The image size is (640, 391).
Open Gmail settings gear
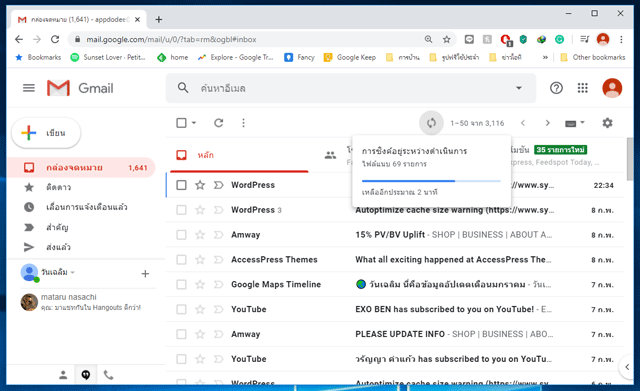pyautogui.click(x=607, y=123)
